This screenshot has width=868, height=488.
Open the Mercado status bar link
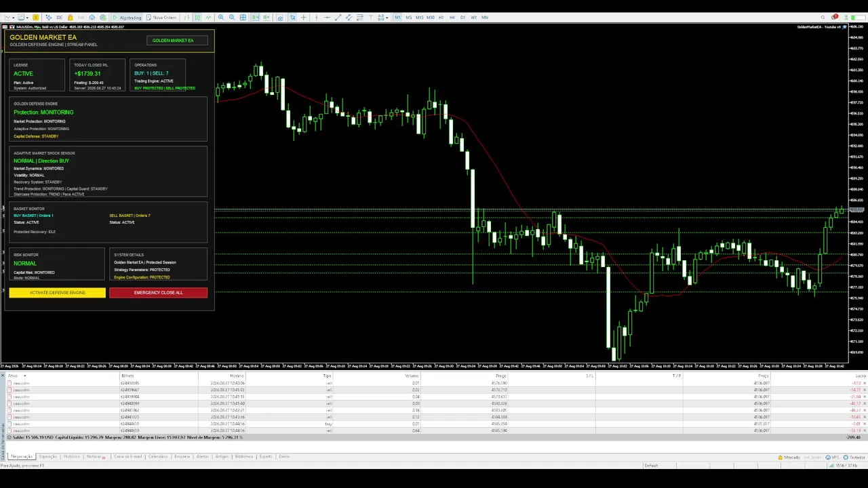point(788,457)
